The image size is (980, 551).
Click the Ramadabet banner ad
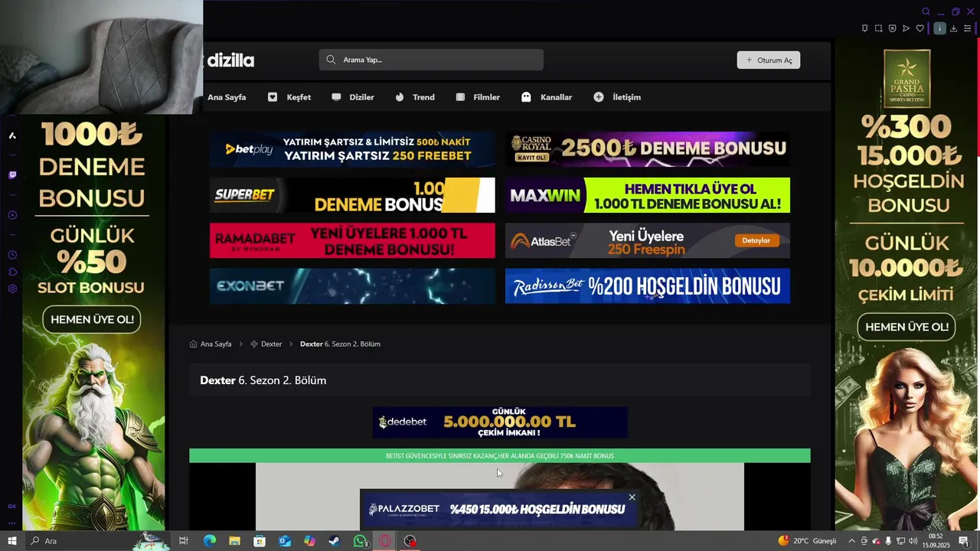tap(352, 240)
